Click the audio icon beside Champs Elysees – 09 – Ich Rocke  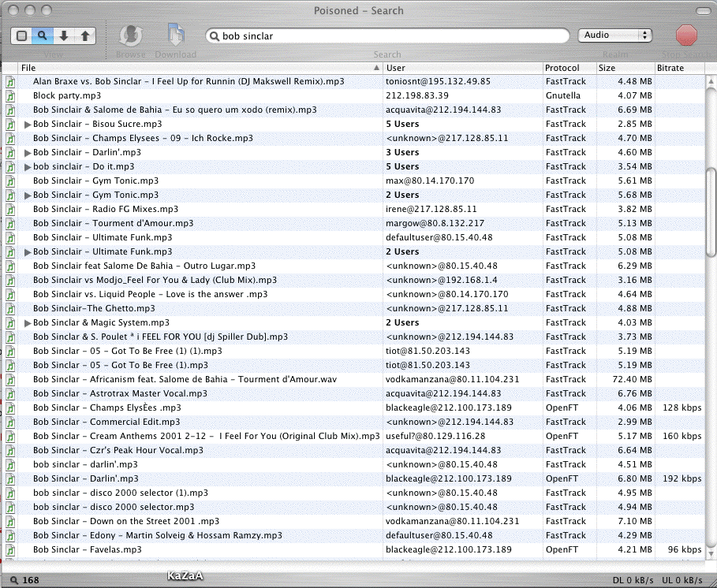tap(10, 139)
